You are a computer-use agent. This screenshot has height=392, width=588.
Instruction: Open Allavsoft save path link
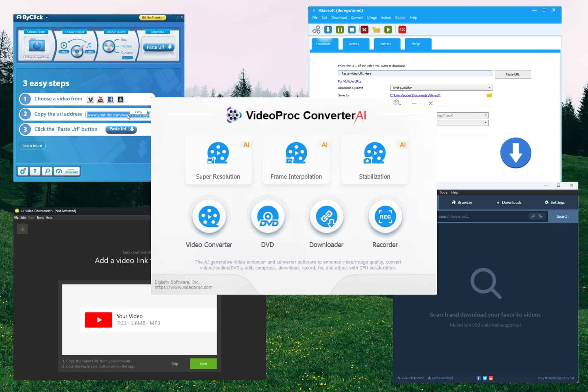(x=415, y=95)
